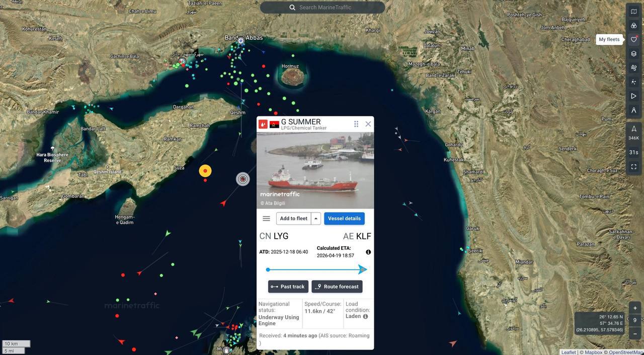Open the weather wind layer icon
This screenshot has width=644, height=355.
633,68
